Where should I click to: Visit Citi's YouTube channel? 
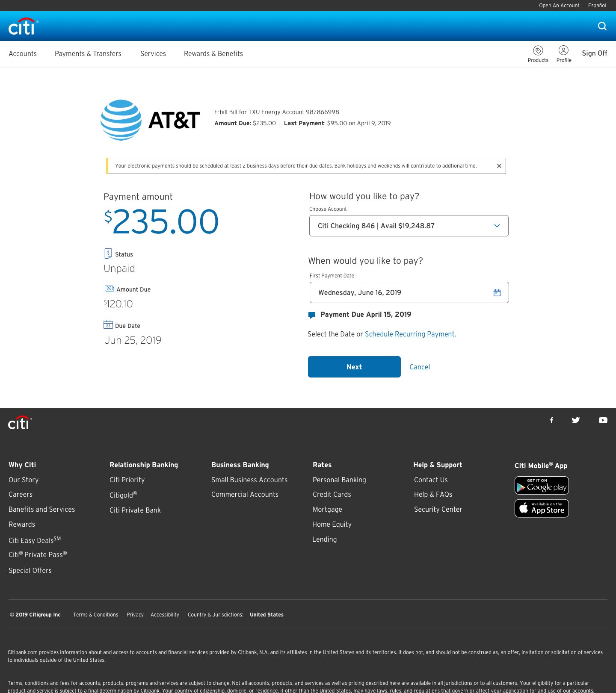[603, 420]
